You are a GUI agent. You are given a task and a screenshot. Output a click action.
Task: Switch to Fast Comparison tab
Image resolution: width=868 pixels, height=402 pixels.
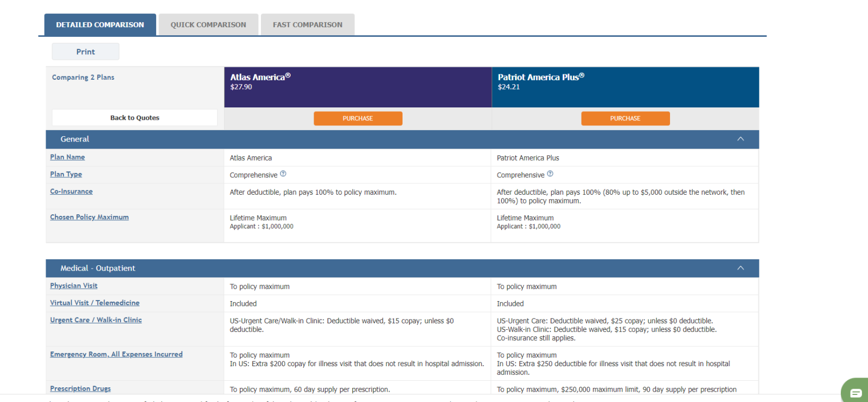308,25
